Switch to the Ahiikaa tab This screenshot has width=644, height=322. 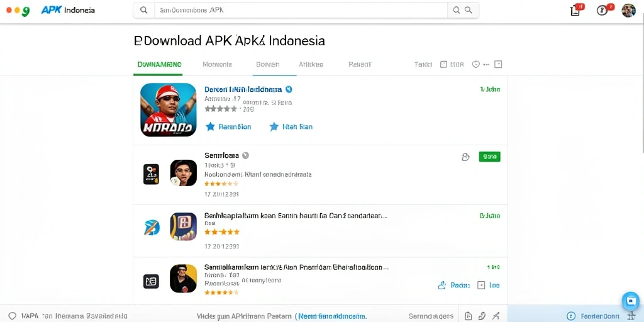click(x=311, y=65)
